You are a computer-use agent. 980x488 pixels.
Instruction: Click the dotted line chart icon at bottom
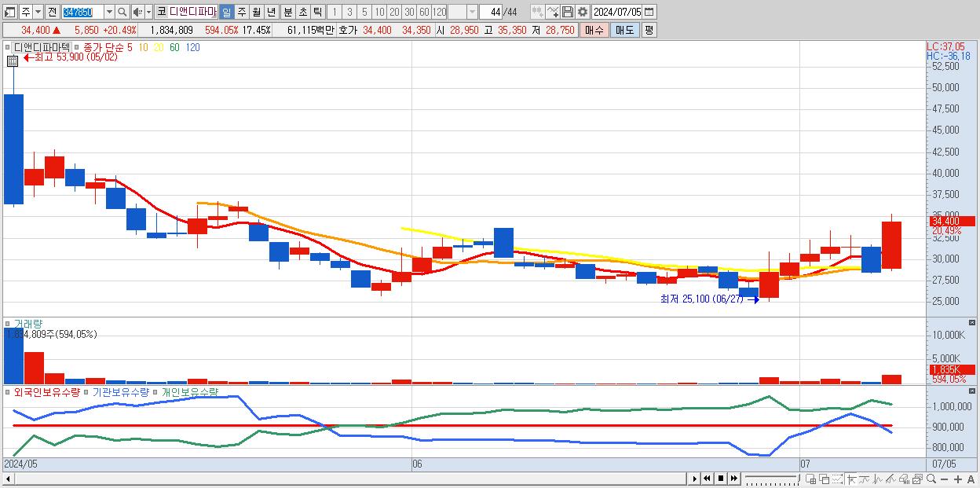[837, 479]
